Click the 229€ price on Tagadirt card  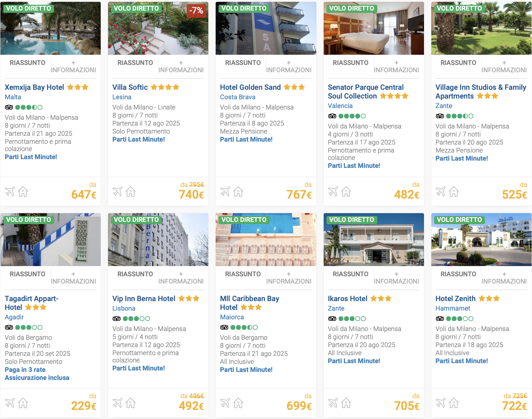point(84,405)
